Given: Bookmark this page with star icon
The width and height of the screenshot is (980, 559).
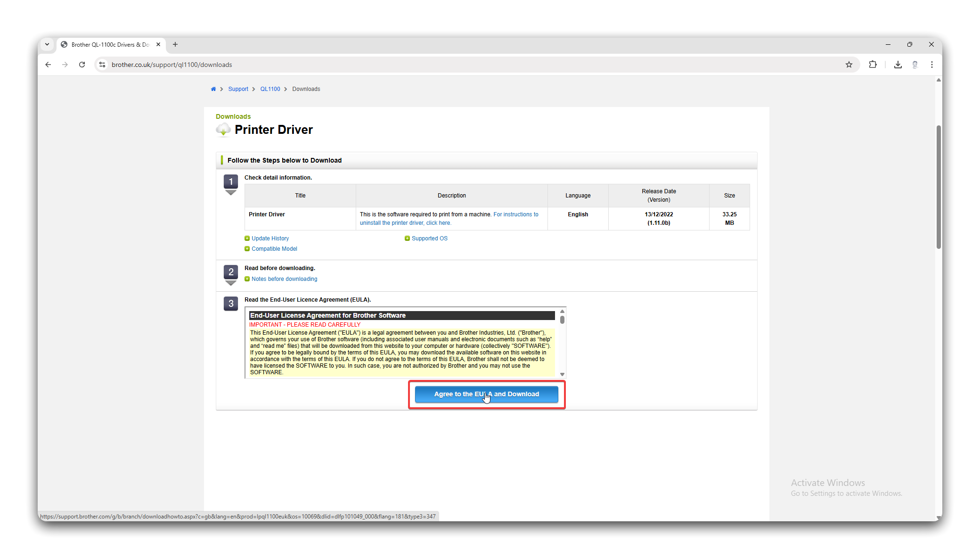Looking at the screenshot, I should click(849, 65).
